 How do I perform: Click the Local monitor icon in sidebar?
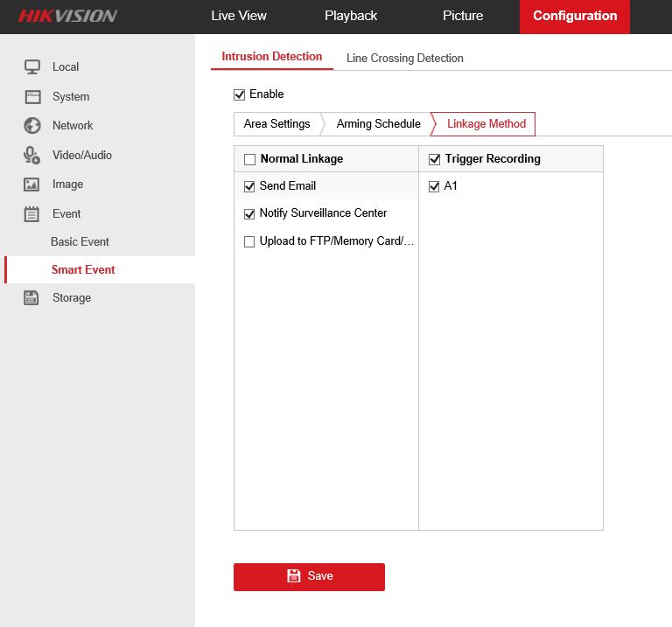point(32,66)
